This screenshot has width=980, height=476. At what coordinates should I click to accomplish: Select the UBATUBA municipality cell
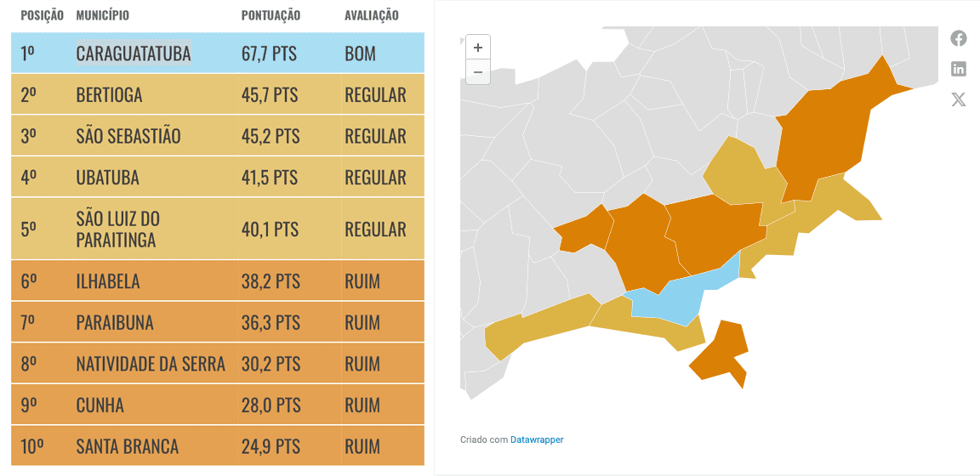tap(107, 178)
